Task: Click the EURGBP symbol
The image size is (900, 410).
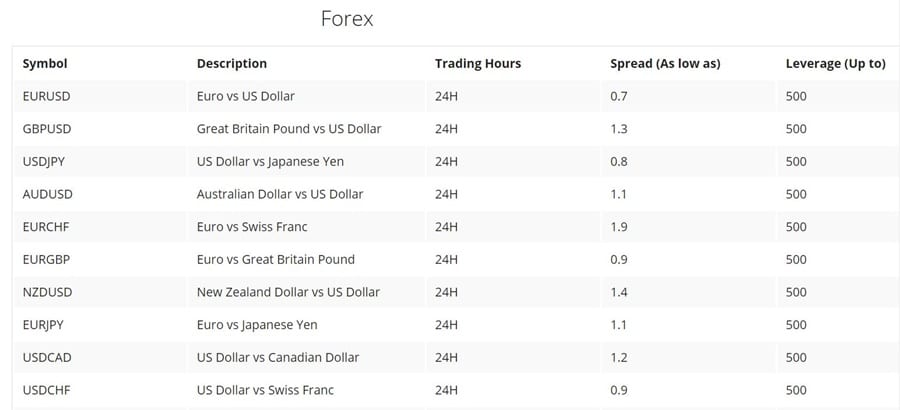Action: point(48,259)
